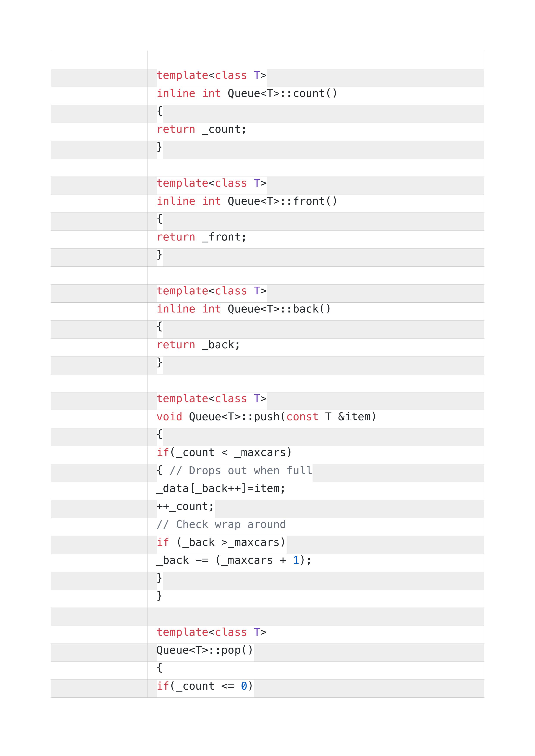Click the '// Drops out when full' comment
535x756 pixels.
pos(240,470)
